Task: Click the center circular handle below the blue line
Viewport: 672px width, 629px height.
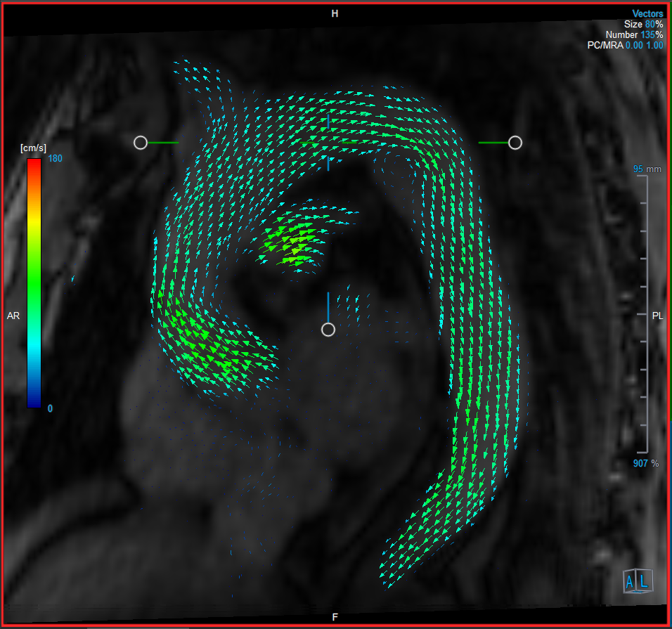Action: point(328,330)
